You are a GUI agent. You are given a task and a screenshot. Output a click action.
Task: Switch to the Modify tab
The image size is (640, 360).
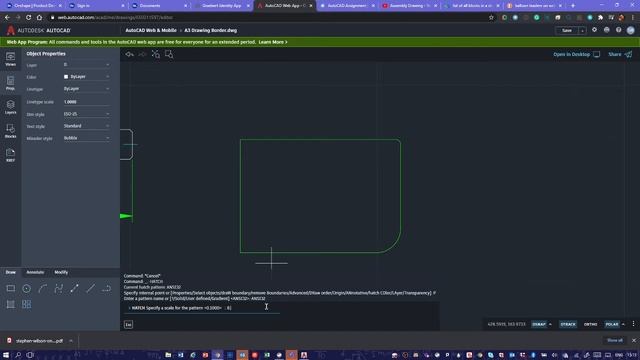click(61, 272)
